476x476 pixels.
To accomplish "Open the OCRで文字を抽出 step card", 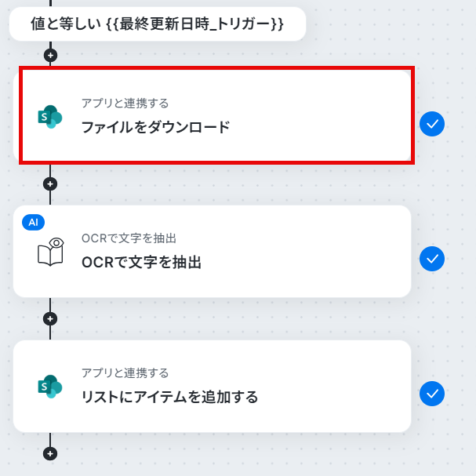I will point(213,252).
